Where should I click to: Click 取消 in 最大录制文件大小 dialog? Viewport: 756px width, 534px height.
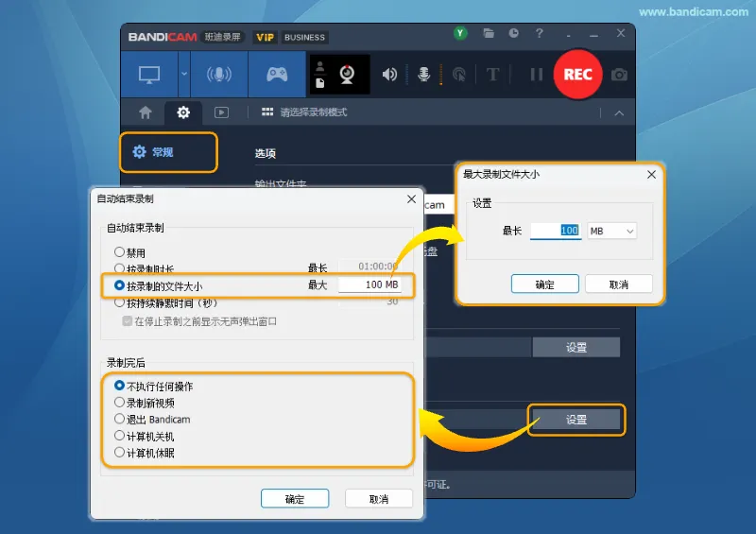[619, 284]
